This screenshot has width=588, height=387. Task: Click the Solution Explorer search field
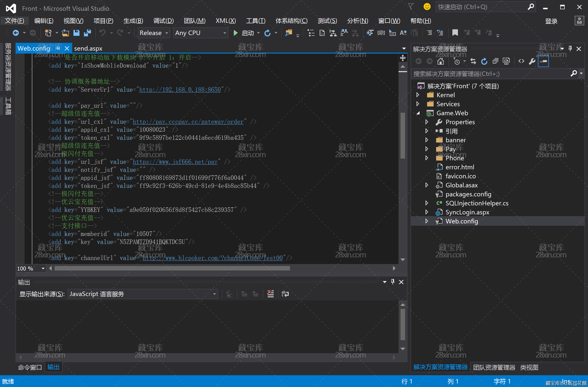tap(489, 74)
